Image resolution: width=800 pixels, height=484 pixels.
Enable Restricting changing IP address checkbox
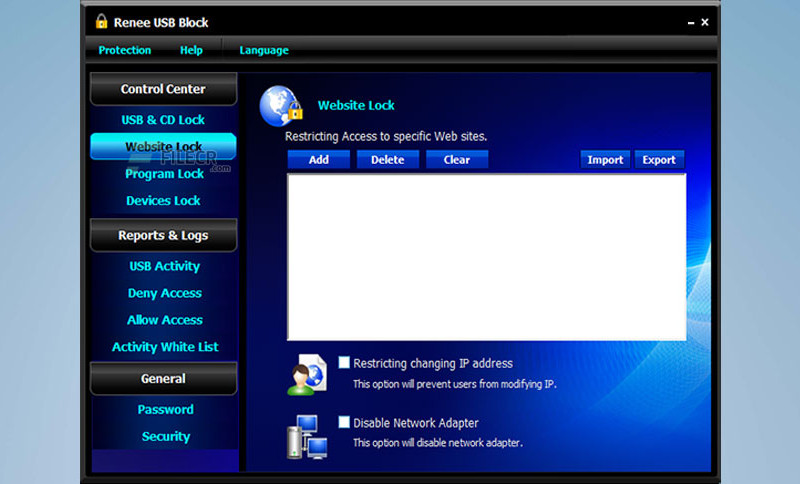[x=344, y=363]
